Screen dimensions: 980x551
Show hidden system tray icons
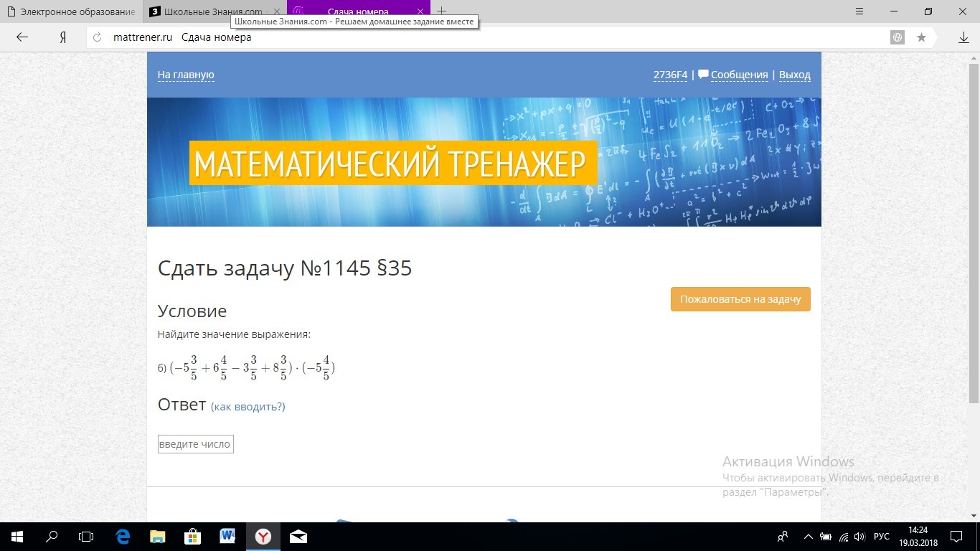[809, 537]
